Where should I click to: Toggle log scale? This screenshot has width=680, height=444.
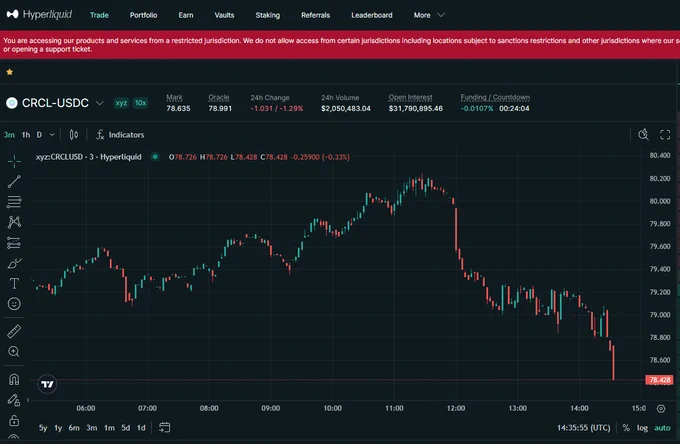click(642, 428)
